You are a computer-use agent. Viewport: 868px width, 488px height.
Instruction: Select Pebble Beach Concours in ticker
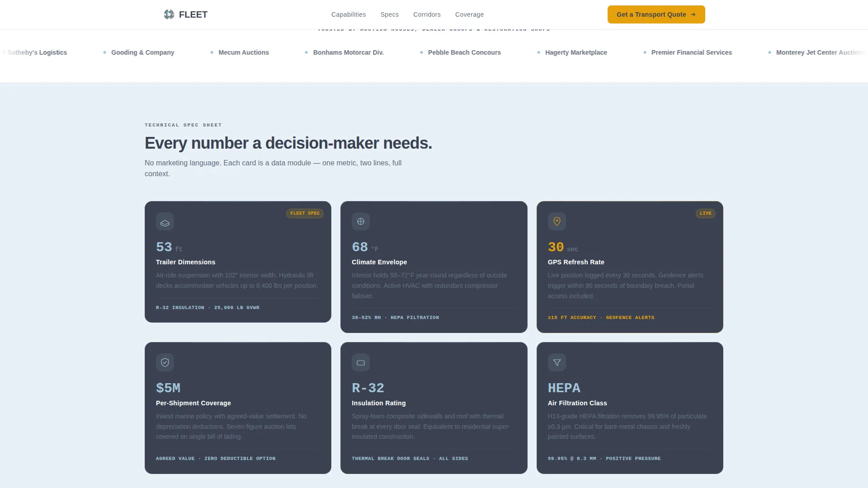tap(464, 52)
